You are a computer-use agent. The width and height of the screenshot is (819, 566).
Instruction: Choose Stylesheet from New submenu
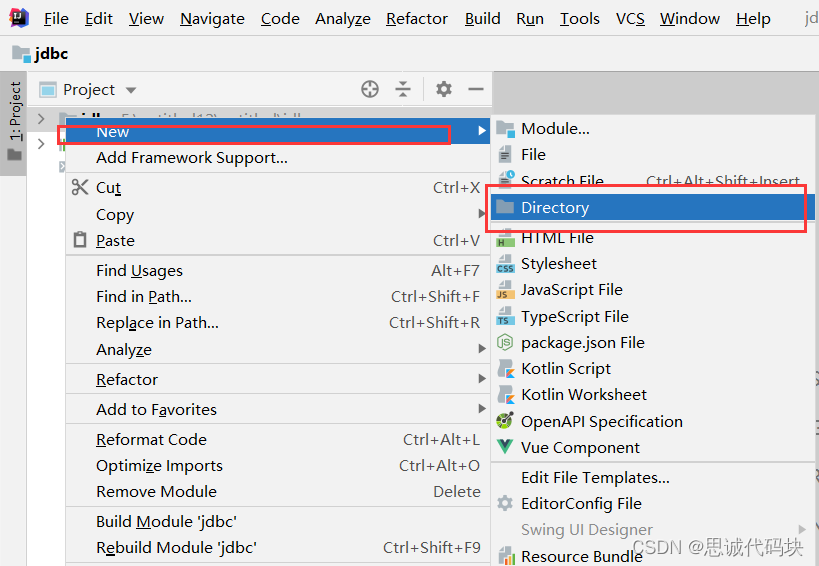pyautogui.click(x=653, y=264)
